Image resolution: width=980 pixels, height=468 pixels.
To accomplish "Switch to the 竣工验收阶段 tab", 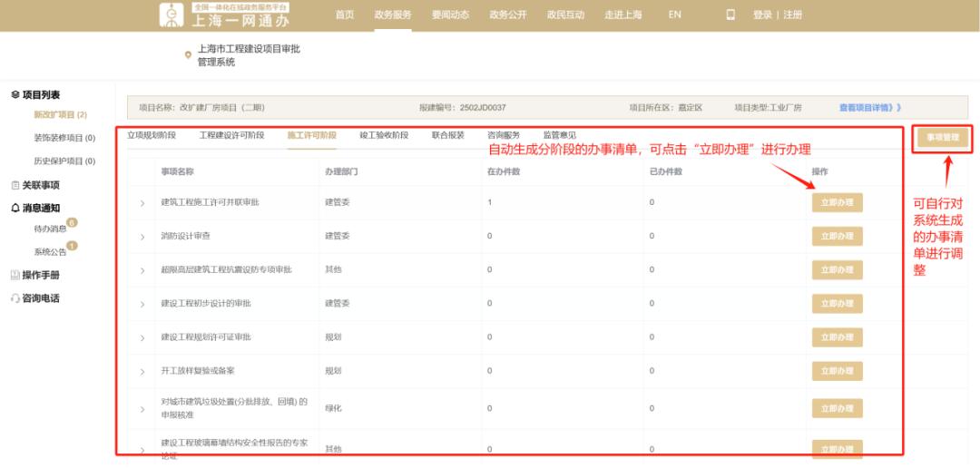I will [x=384, y=135].
